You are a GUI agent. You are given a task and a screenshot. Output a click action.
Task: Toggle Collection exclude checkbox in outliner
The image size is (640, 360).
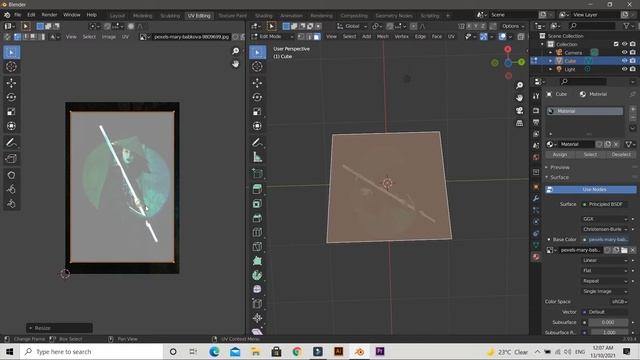click(616, 44)
